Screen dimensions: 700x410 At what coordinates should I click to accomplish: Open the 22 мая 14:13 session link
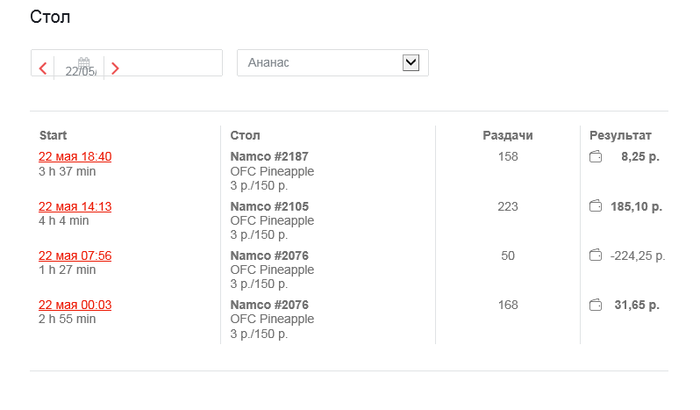coord(75,207)
